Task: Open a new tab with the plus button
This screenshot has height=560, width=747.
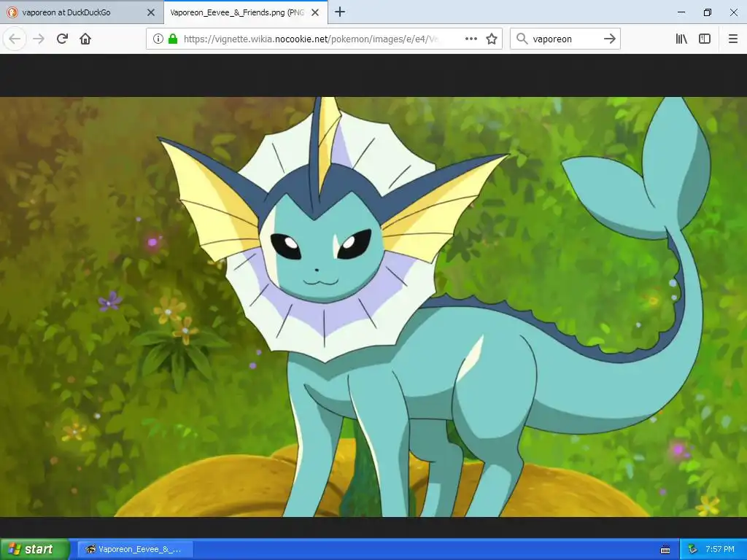Action: coord(340,12)
